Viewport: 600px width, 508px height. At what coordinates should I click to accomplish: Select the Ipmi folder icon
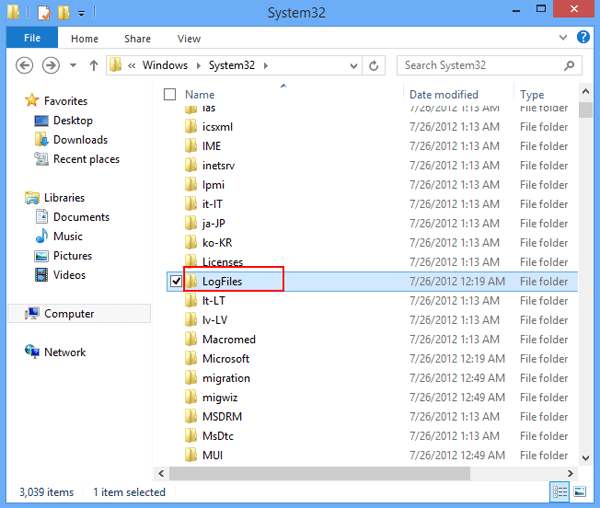point(191,184)
